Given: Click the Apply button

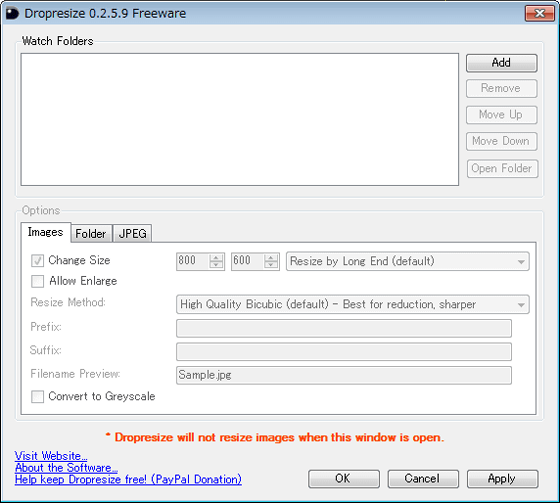Looking at the screenshot, I should pyautogui.click(x=502, y=479).
